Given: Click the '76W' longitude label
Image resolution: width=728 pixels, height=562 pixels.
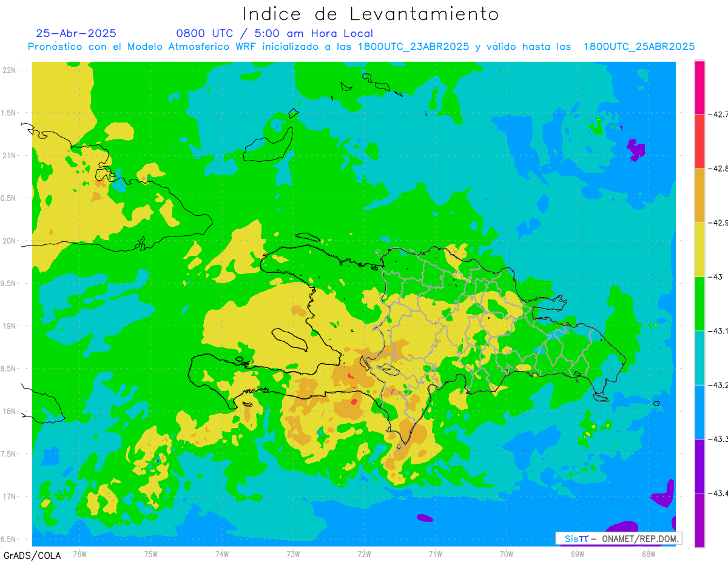Looking at the screenshot, I should coord(79,554).
